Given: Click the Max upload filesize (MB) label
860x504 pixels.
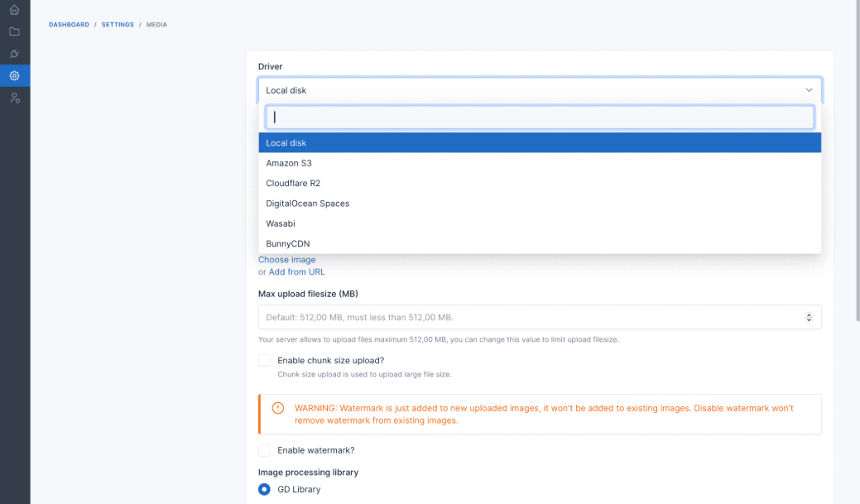Looking at the screenshot, I should (x=308, y=294).
